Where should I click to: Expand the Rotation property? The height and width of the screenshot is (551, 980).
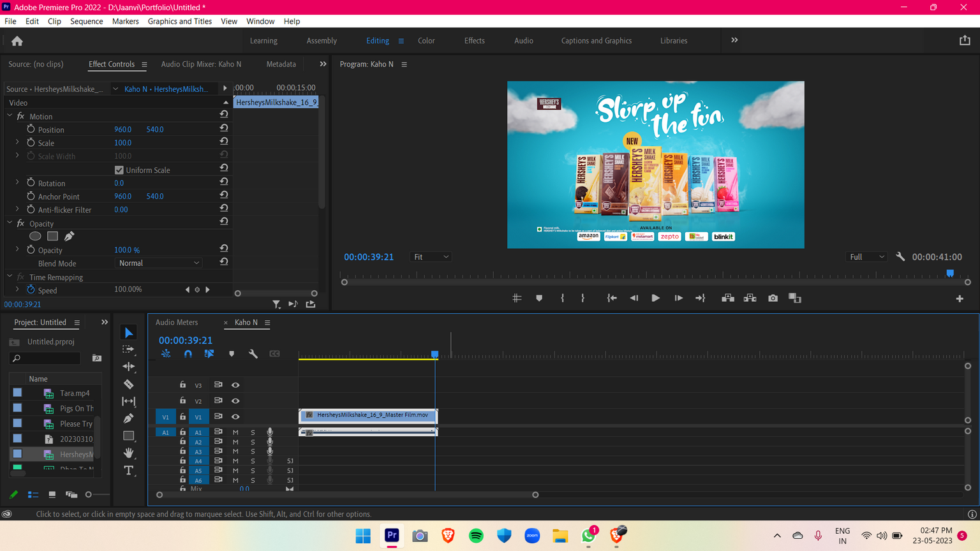tap(17, 182)
